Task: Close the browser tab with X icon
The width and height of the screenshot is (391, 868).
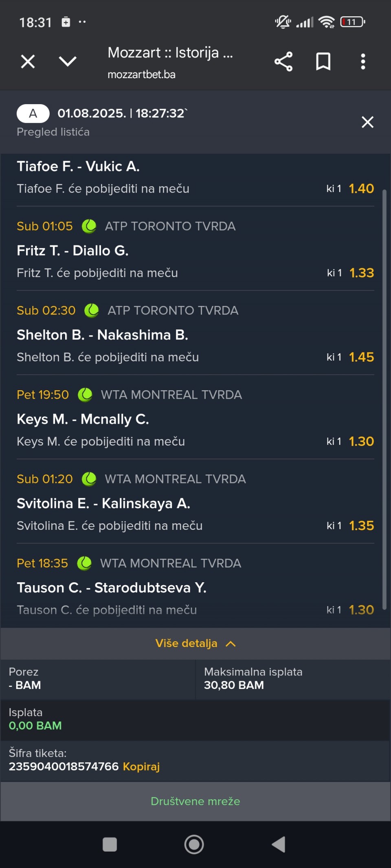Action: point(28,61)
